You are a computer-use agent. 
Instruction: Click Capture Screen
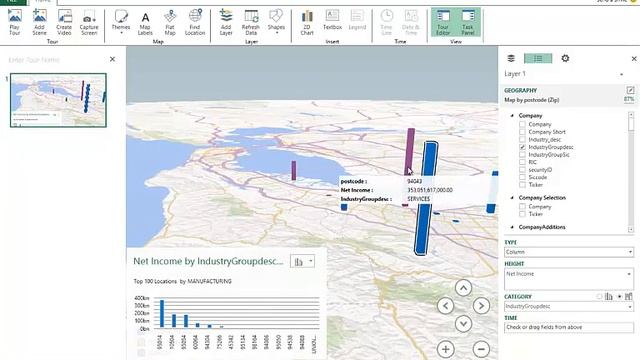(89, 22)
